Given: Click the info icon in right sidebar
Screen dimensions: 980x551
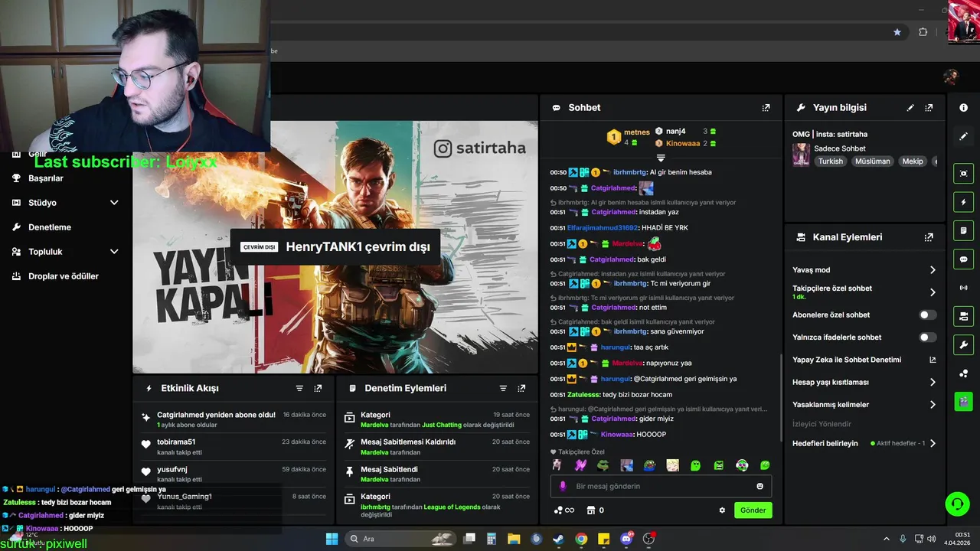Looking at the screenshot, I should pyautogui.click(x=963, y=108).
